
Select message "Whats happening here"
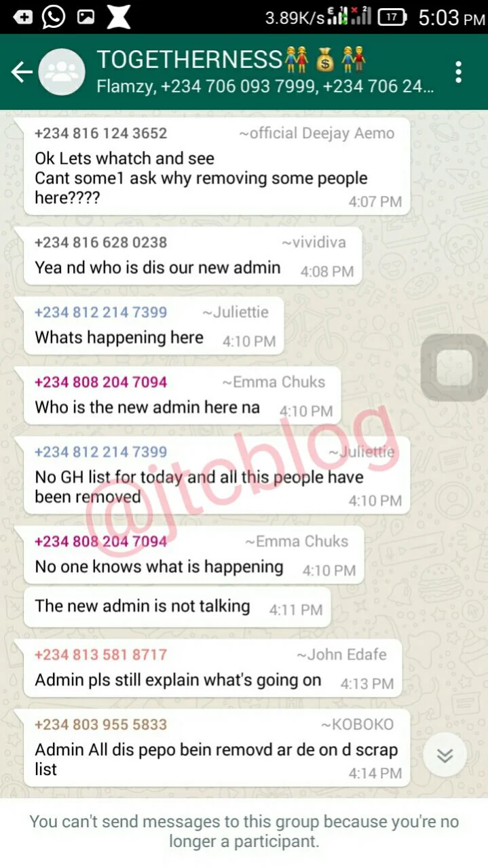119,338
